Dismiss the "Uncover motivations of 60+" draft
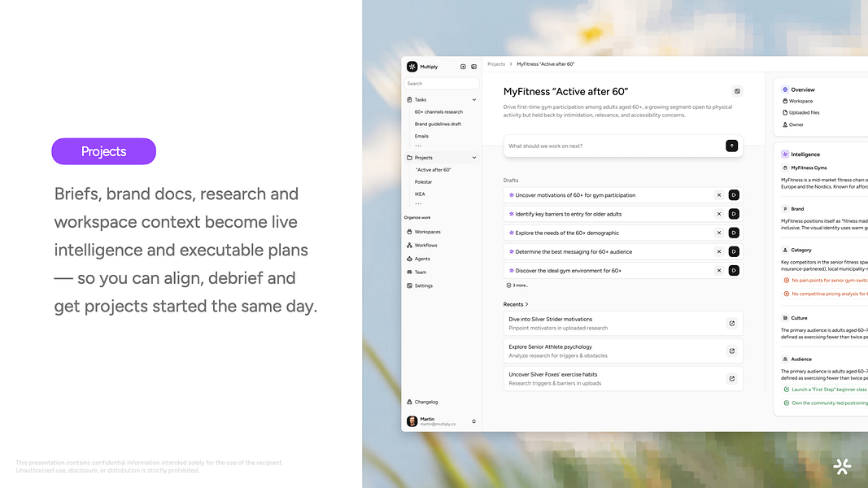 [719, 194]
